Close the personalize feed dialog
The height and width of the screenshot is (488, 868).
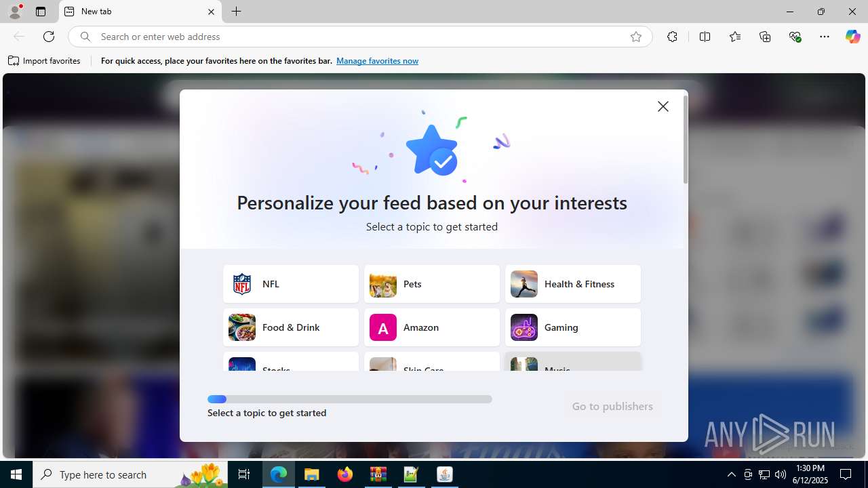click(663, 106)
